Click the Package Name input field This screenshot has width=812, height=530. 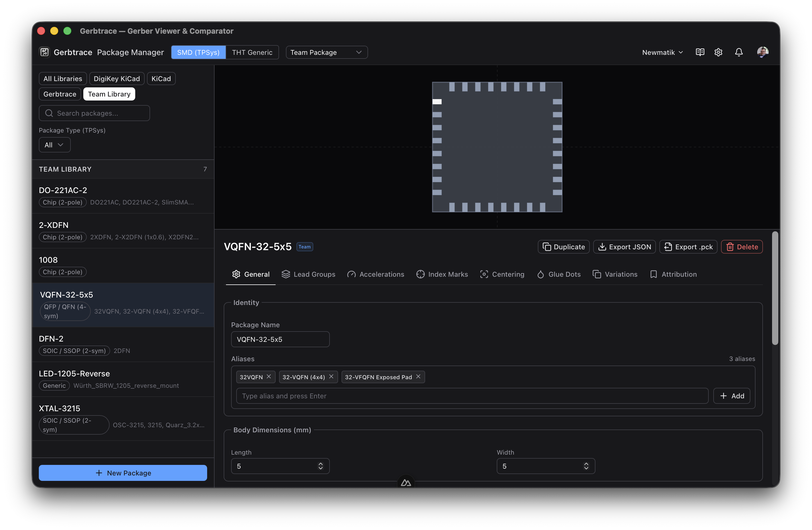click(280, 339)
